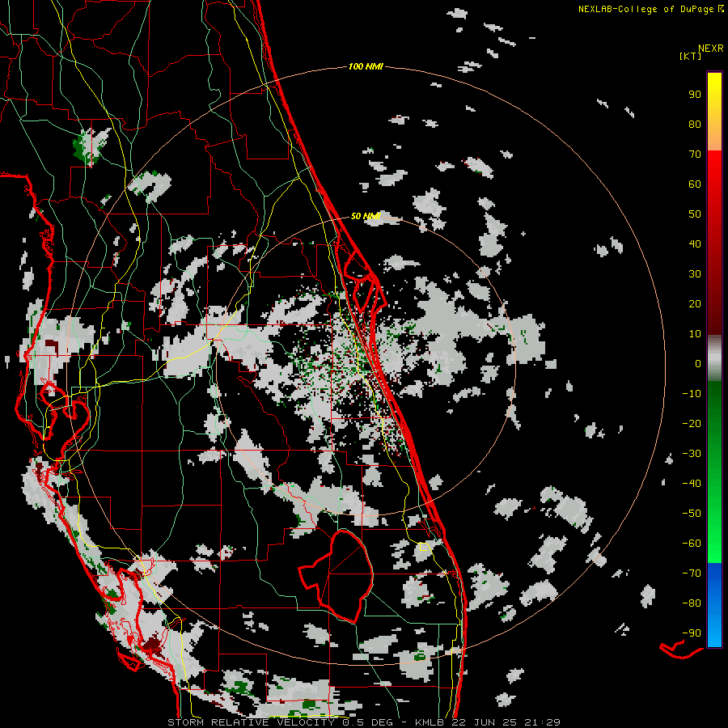Screen dimensions: 728x728
Task: Click the -90 knot label on scale
Action: (692, 633)
